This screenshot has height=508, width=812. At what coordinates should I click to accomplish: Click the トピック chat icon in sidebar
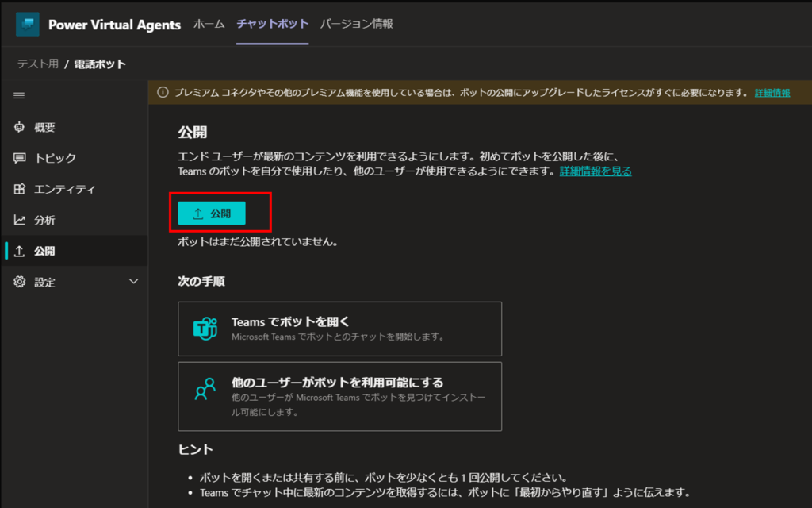click(19, 158)
